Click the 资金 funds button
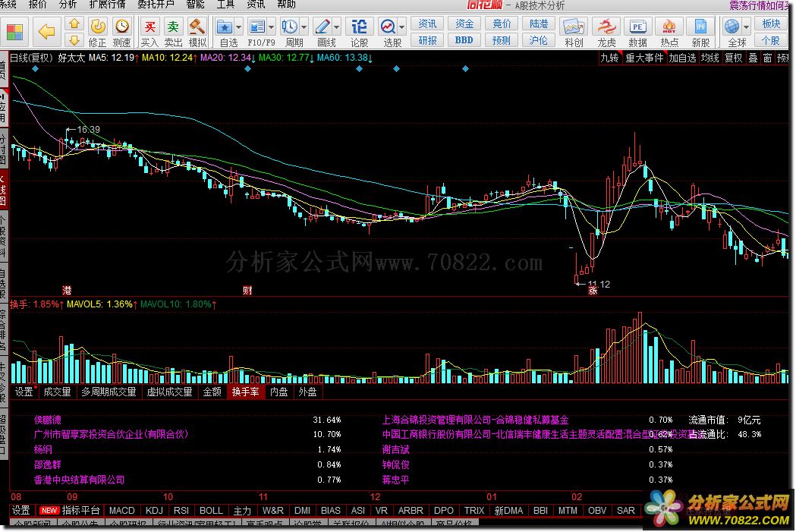This screenshot has height=532, width=796. (x=464, y=24)
